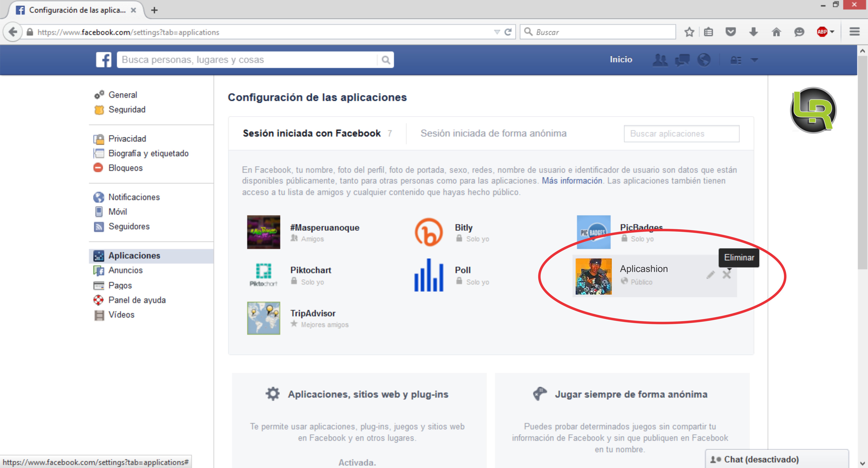Switch to Sesión iniciada de forma anónima tab
The width and height of the screenshot is (868, 468).
point(493,133)
